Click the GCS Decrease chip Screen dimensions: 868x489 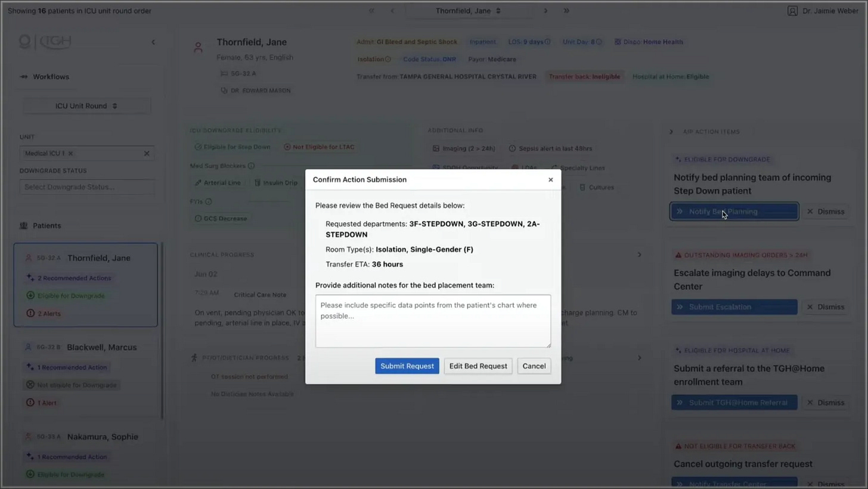(221, 219)
